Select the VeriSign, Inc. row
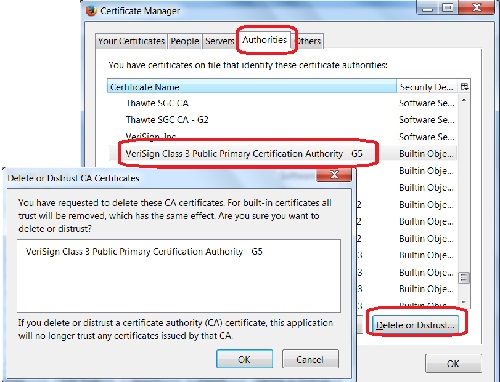Image resolution: width=500 pixels, height=382 pixels. 283,136
